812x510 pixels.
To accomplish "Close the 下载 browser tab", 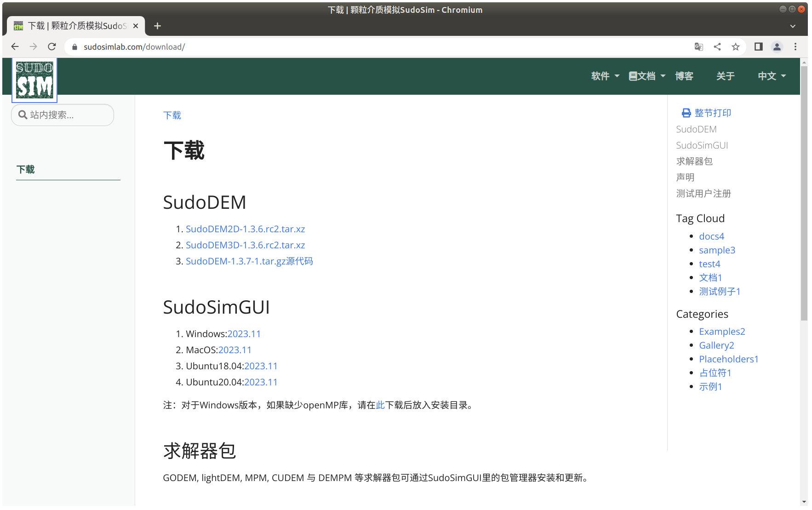I will point(136,26).
